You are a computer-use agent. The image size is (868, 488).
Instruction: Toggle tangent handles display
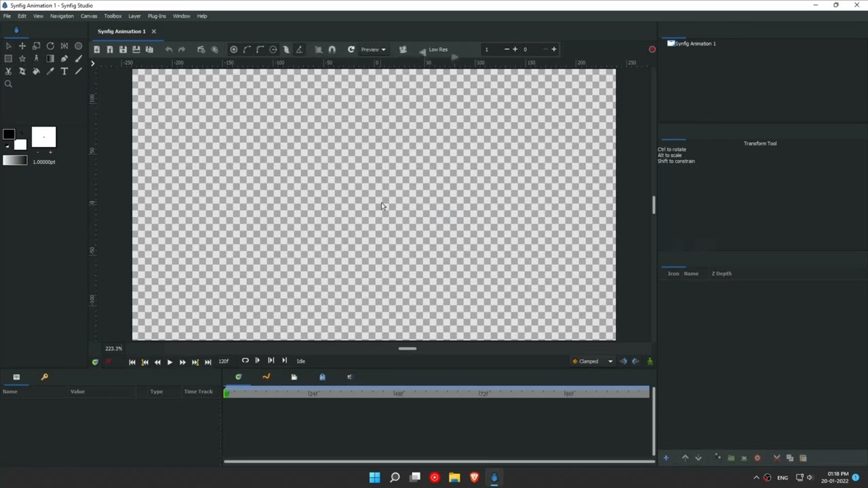(260, 49)
